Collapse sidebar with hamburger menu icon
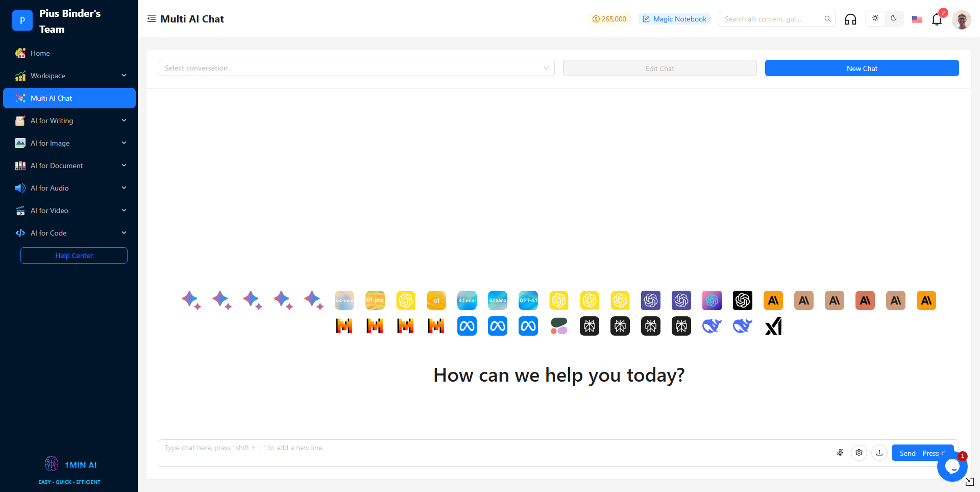Image resolution: width=980 pixels, height=492 pixels. point(152,19)
